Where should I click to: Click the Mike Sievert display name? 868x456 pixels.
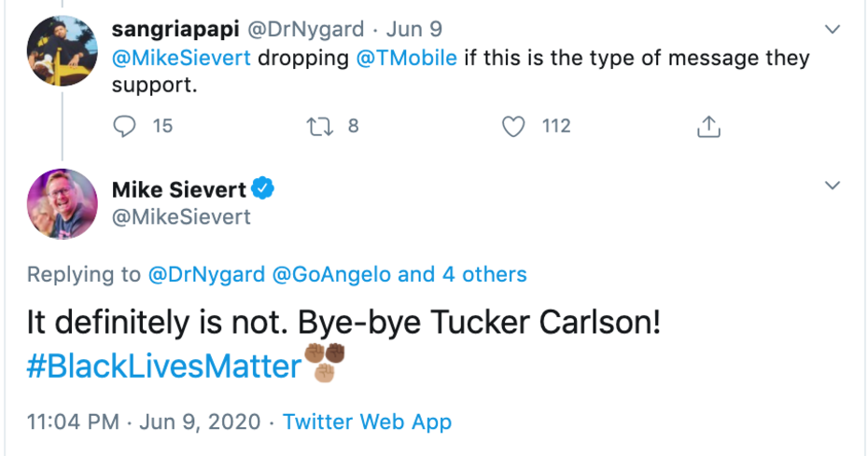[x=179, y=190]
